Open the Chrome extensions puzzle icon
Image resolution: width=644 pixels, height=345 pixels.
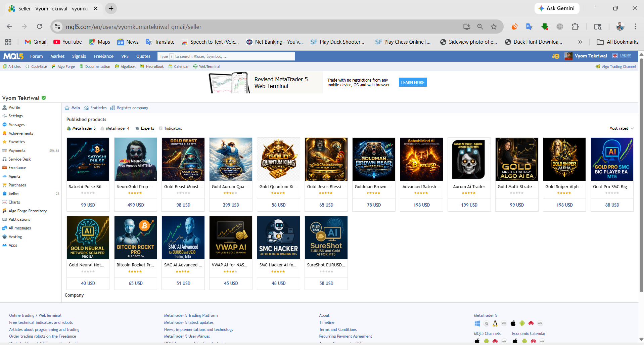click(575, 27)
